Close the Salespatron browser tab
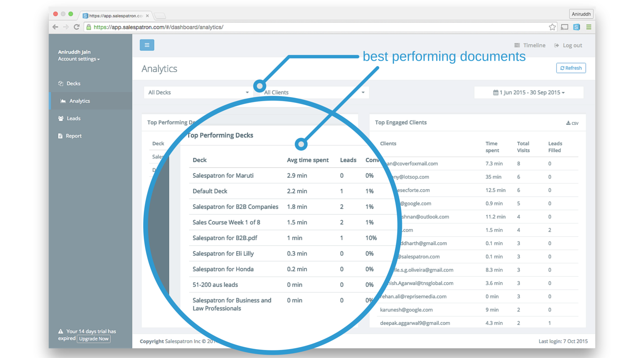This screenshot has height=358, width=644. (147, 16)
